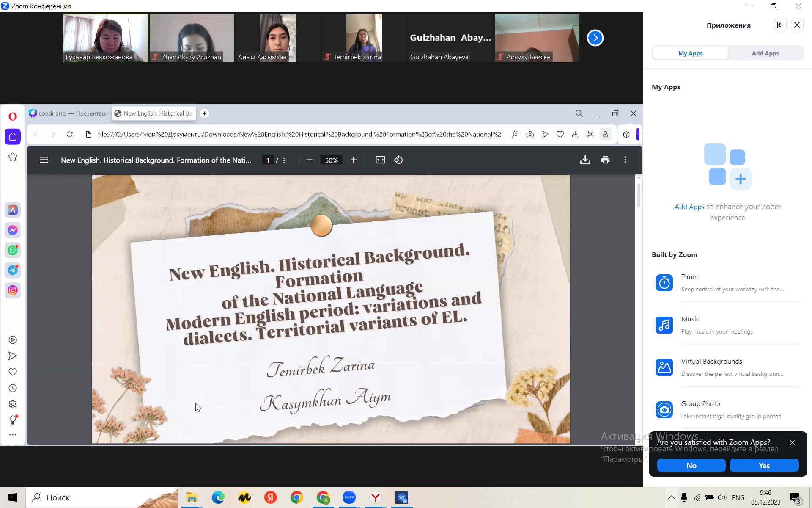The height and width of the screenshot is (508, 812).
Task: Click Yes on the satisfaction prompt
Action: tap(764, 465)
